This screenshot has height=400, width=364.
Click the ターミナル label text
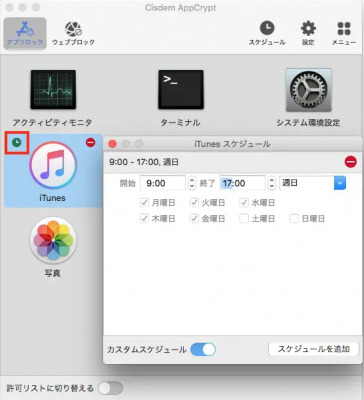(180, 123)
